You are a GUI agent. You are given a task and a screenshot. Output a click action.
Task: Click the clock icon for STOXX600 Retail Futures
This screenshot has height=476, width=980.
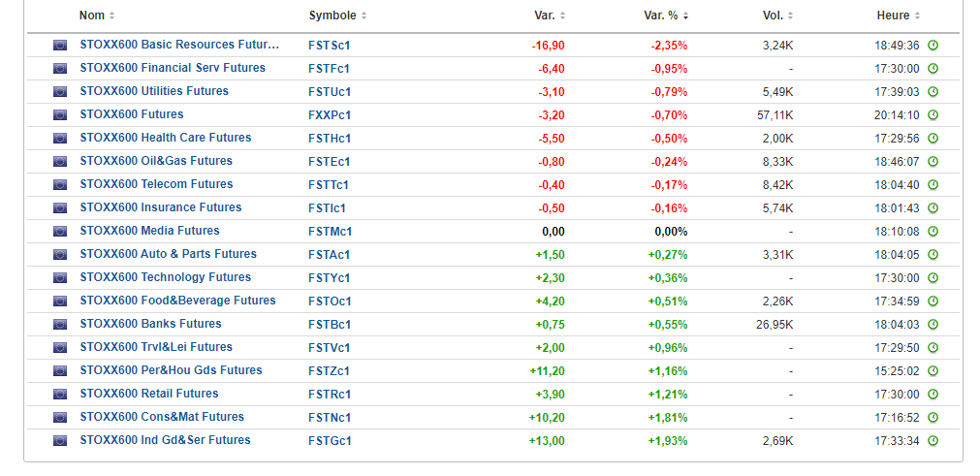coord(933,395)
